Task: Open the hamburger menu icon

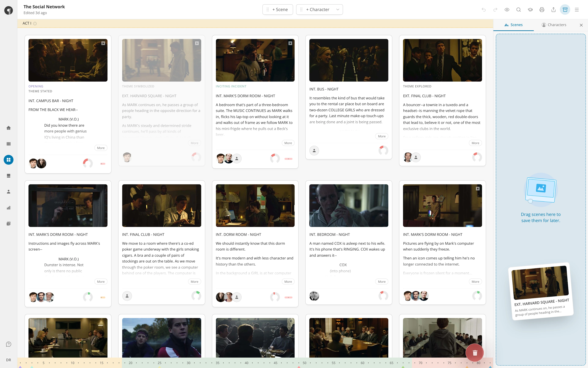Action: (577, 10)
